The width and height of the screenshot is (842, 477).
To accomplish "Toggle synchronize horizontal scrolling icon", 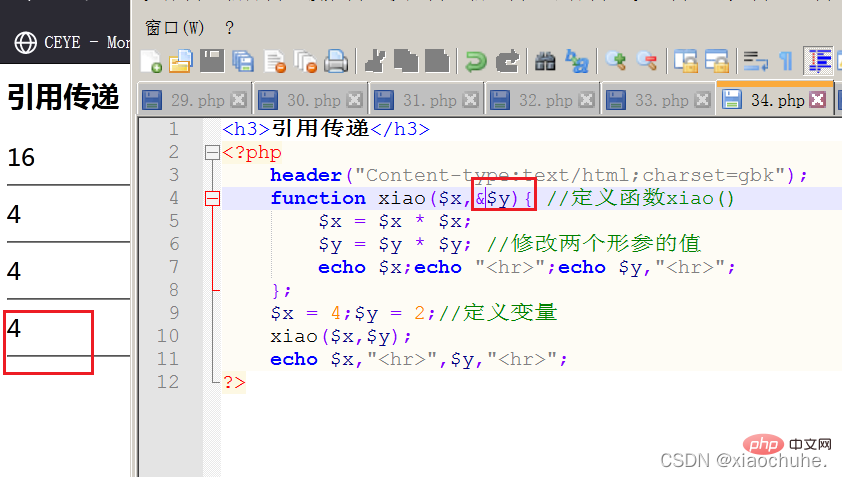I will click(716, 61).
